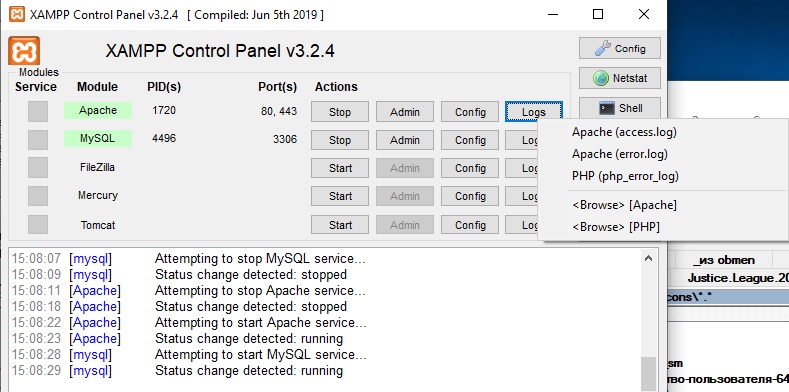
Task: Open the MySQL Config dropdown
Action: [470, 140]
